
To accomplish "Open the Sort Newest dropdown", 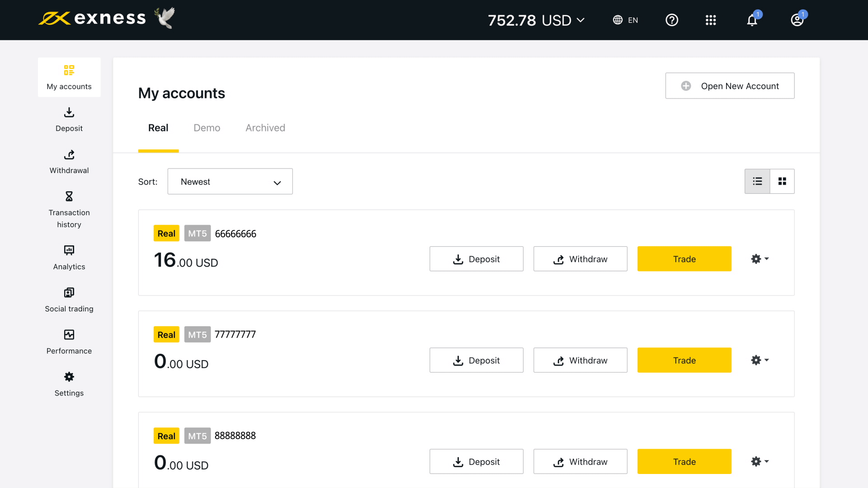I will [x=230, y=182].
